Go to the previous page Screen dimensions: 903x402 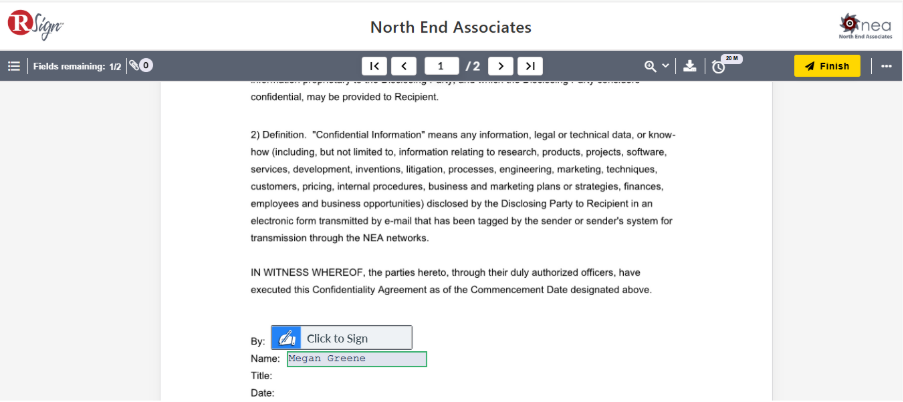pyautogui.click(x=404, y=66)
